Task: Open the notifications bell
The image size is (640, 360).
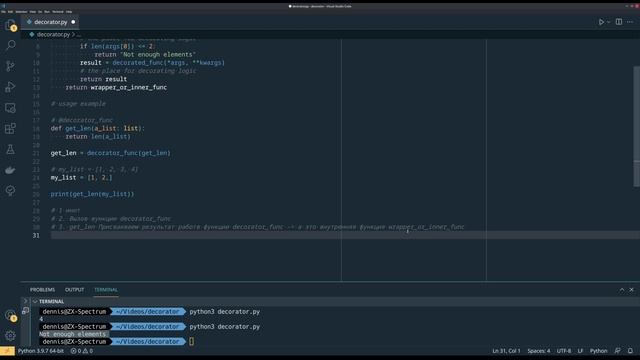Action: (630, 351)
